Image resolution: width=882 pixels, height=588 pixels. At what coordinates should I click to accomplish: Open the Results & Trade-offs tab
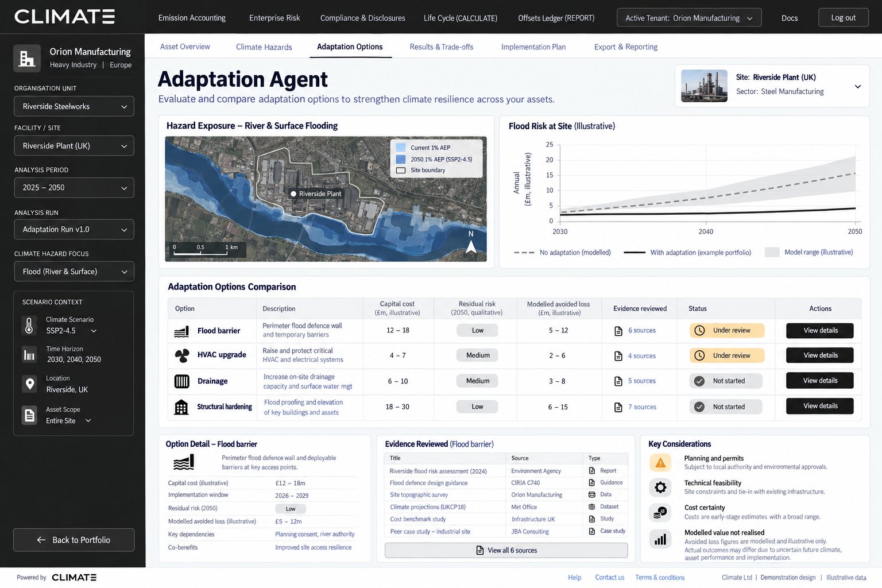pyautogui.click(x=442, y=47)
